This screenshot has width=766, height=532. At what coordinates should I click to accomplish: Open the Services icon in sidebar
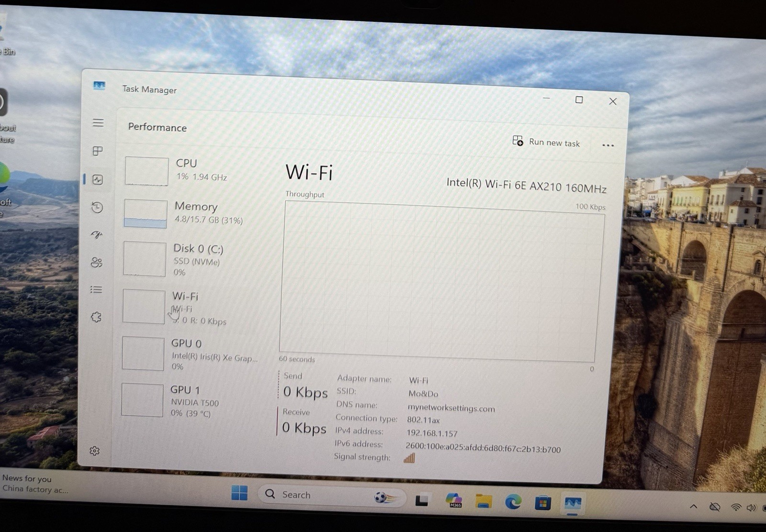[96, 317]
